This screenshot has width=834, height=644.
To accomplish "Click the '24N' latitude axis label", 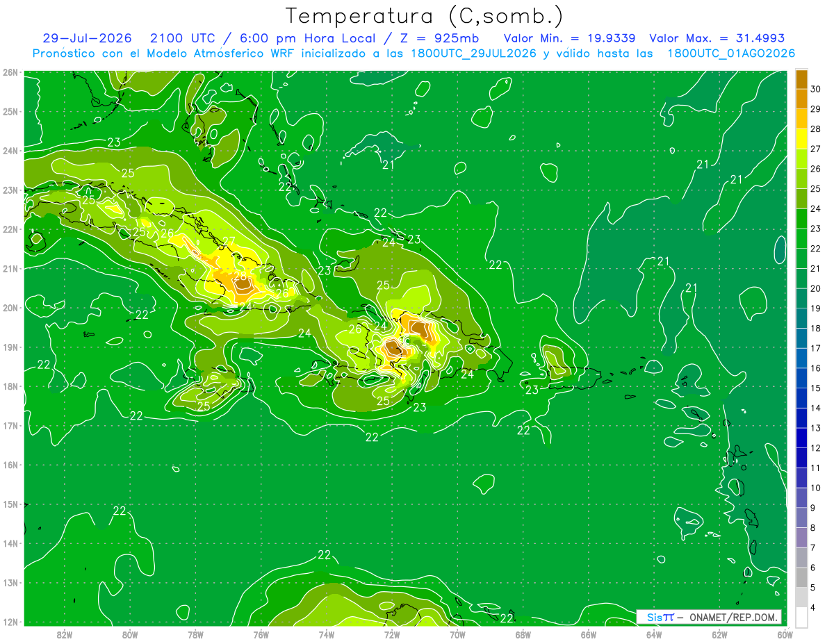I will point(10,151).
